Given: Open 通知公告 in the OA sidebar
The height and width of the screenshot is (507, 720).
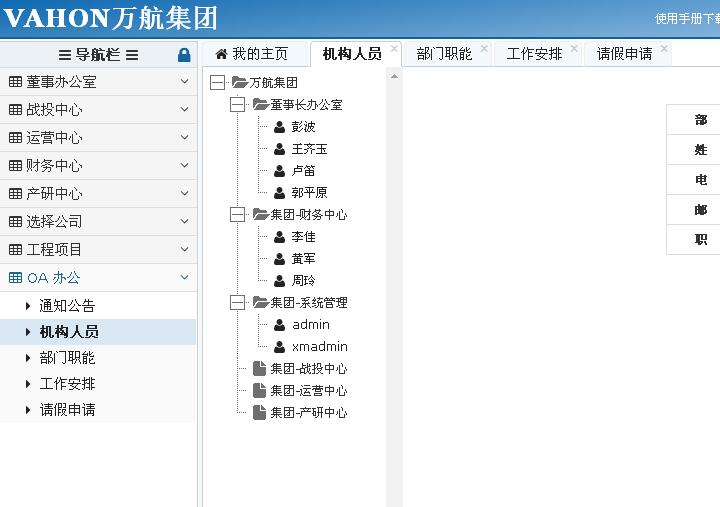Looking at the screenshot, I should point(67,306).
